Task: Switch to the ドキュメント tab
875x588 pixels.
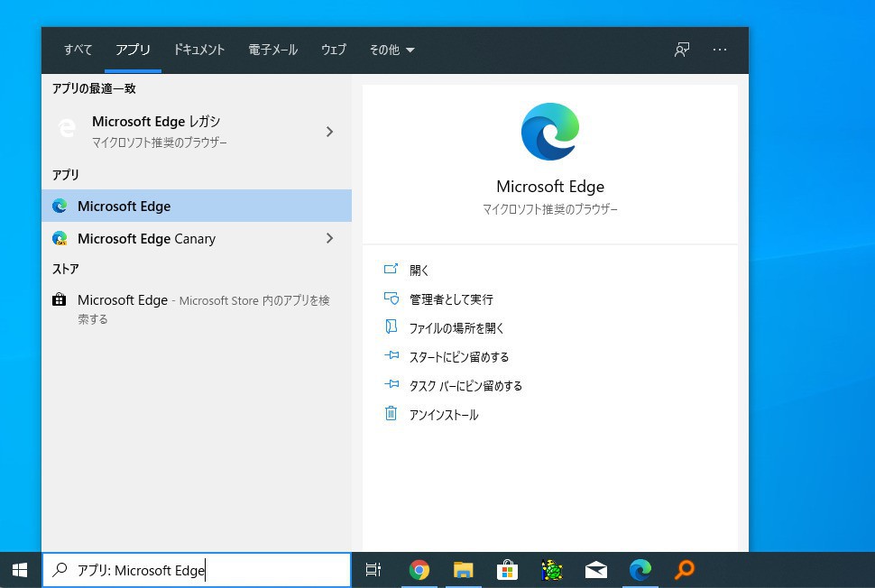Action: [x=199, y=50]
